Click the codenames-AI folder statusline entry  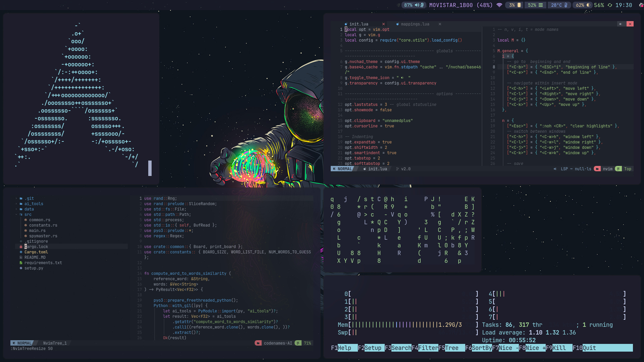coord(274,343)
